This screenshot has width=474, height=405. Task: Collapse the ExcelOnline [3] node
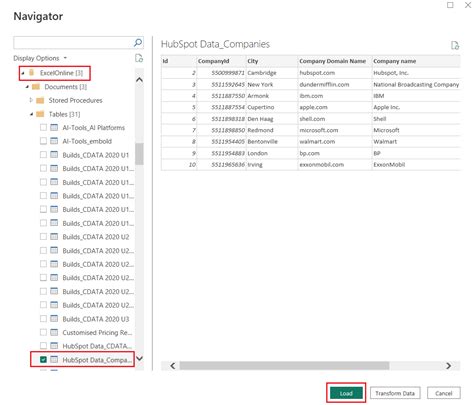tap(23, 73)
